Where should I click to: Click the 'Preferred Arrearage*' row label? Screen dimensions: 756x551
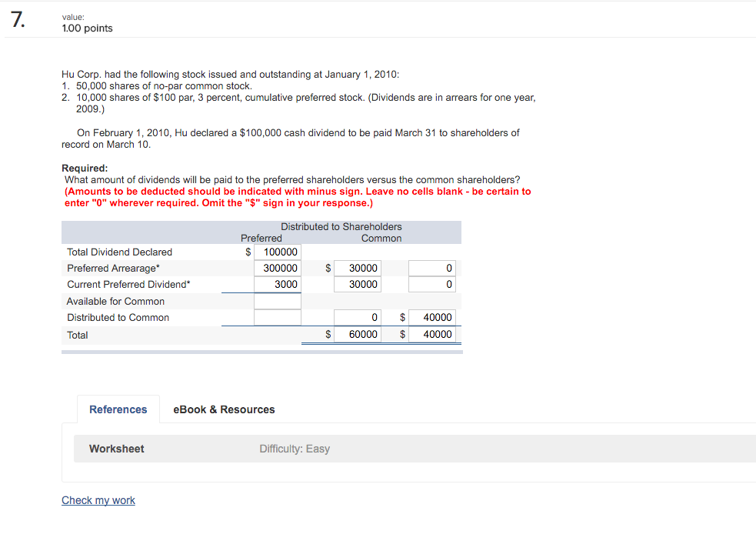click(113, 269)
